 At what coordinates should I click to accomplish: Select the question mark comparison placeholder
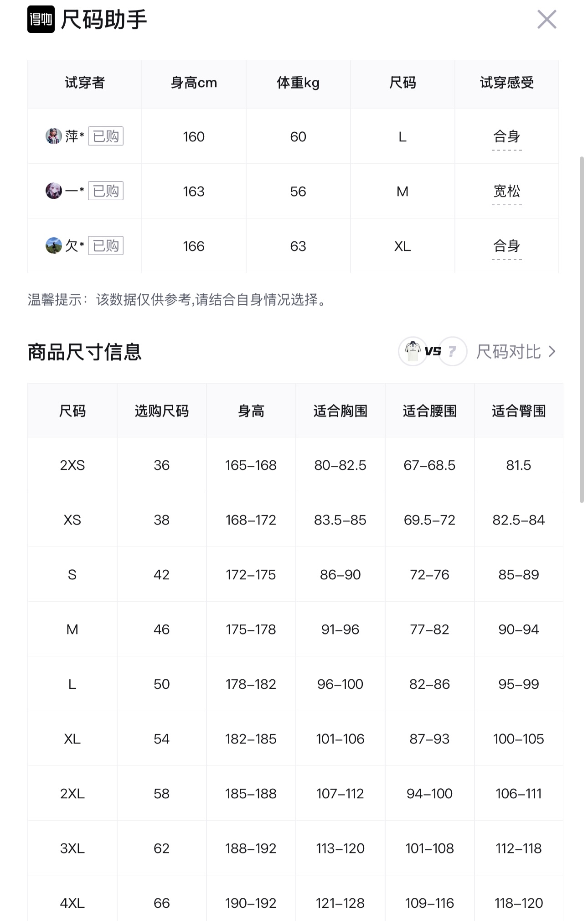[453, 351]
